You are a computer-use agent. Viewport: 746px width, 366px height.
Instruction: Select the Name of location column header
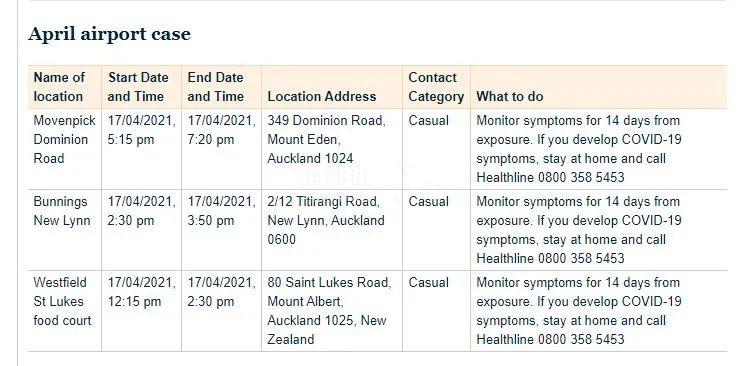point(59,87)
